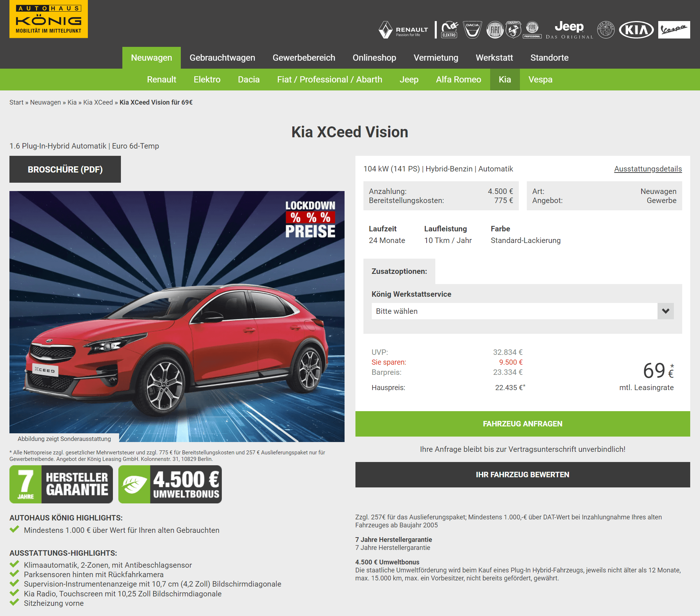This screenshot has height=616, width=700.
Task: Click the Laufleistung value 10 Tkm / Jahr
Action: tap(448, 240)
